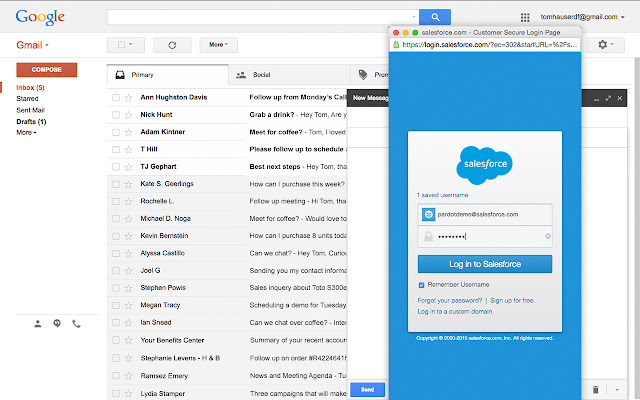Expand the More dropdown in the toolbar
The height and width of the screenshot is (400, 640).
pos(217,44)
